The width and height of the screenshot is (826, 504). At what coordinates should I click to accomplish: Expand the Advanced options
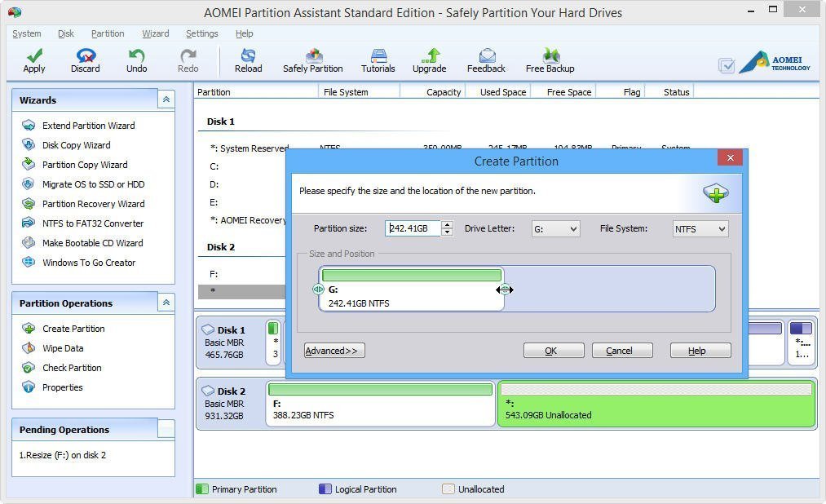pyautogui.click(x=334, y=351)
